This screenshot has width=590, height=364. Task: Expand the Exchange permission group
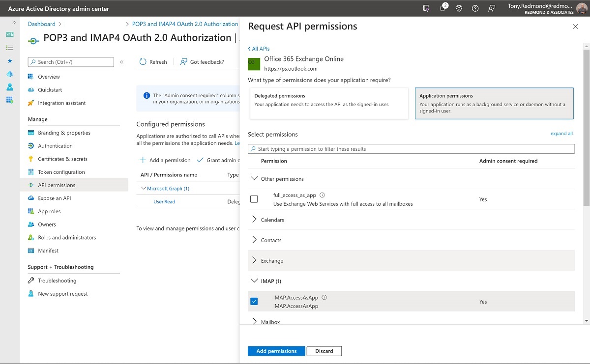pos(254,260)
